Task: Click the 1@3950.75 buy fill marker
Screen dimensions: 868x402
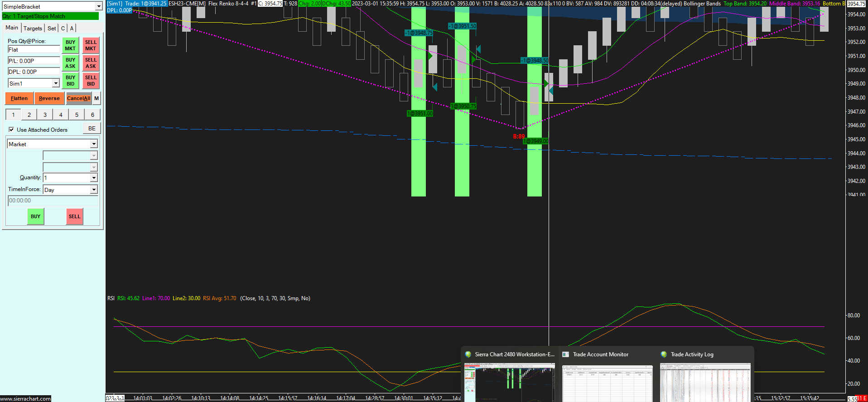Action: point(463,106)
